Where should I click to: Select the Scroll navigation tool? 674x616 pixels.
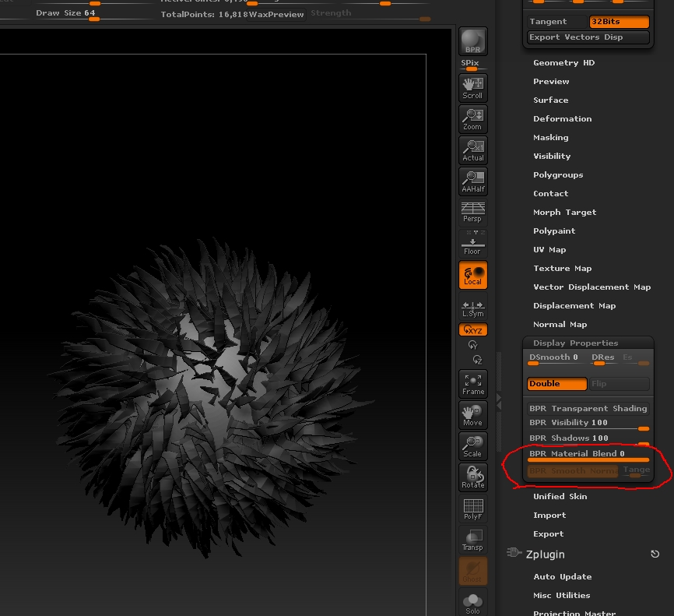click(x=473, y=88)
